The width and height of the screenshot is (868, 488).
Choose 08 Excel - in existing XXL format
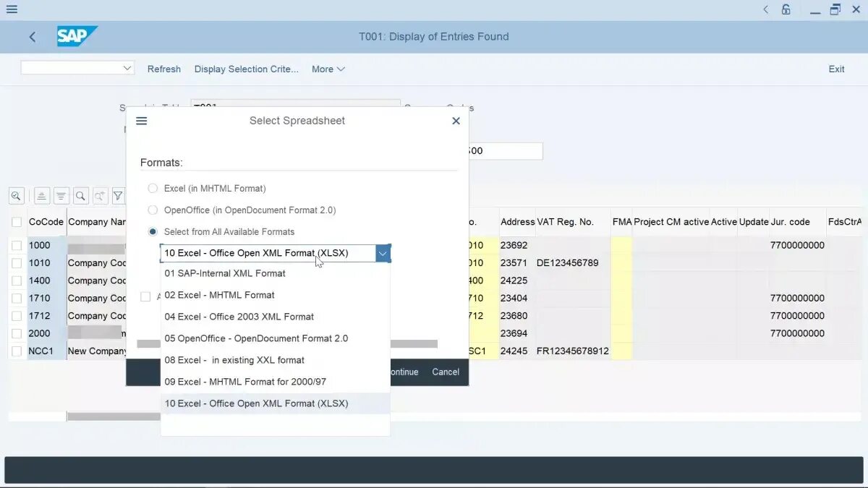[275, 360]
